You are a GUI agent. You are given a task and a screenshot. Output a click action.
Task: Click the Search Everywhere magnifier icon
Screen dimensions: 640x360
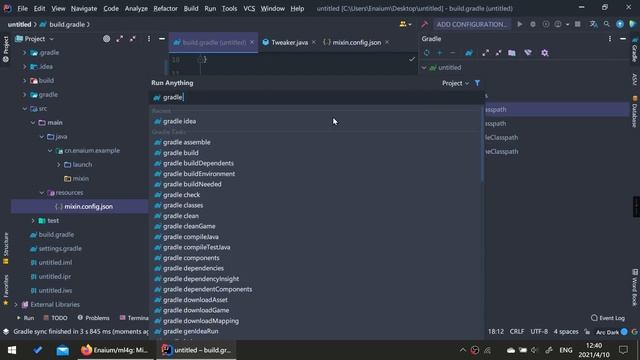pos(607,24)
